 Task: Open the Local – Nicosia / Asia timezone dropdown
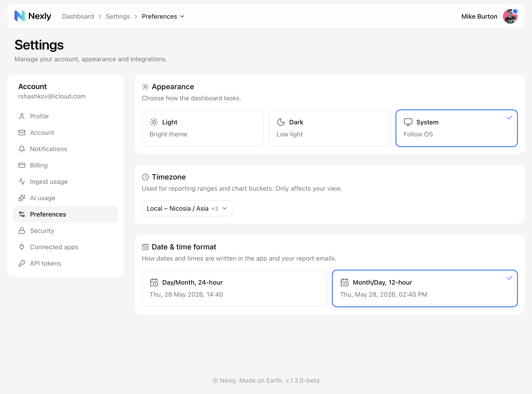tap(187, 208)
